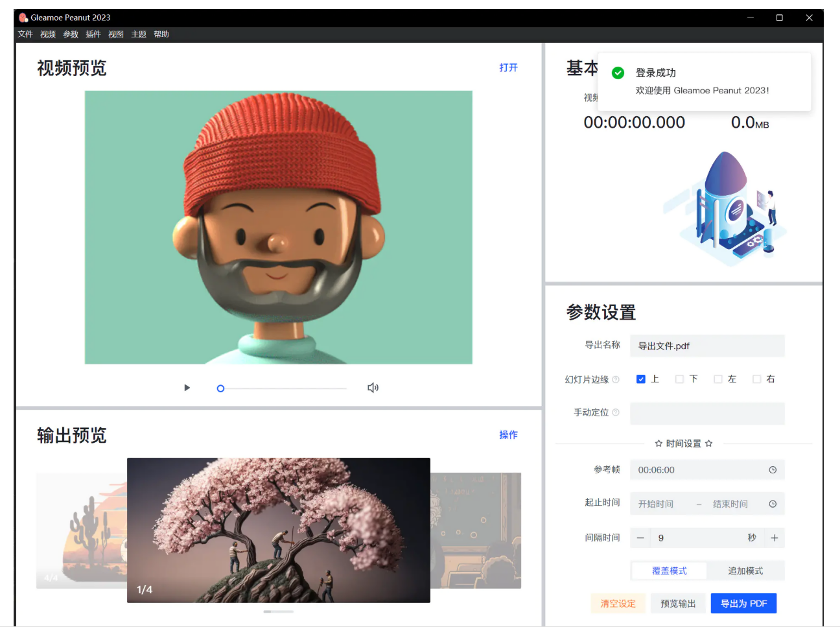Viewport: 840px width, 627px height.
Task: Click the star icon right of 时间设置
Action: pos(708,444)
